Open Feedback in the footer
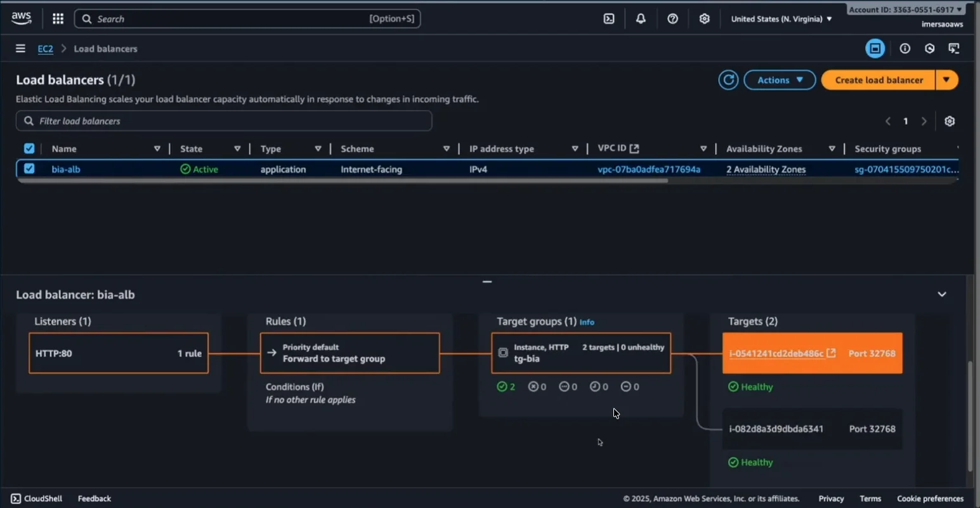The height and width of the screenshot is (508, 980). click(x=95, y=498)
